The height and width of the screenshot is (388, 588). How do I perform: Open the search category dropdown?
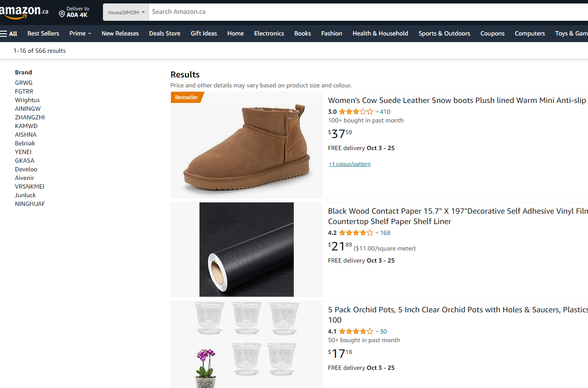[126, 12]
